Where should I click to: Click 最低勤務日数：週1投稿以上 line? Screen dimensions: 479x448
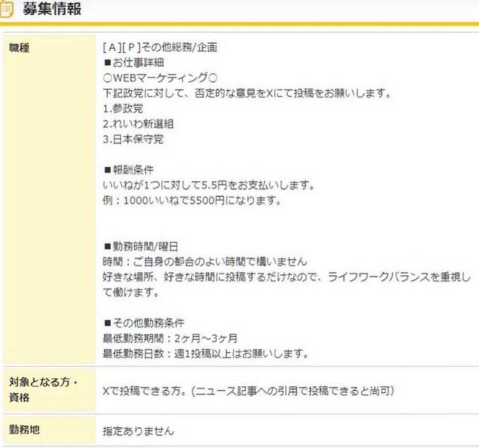click(205, 354)
